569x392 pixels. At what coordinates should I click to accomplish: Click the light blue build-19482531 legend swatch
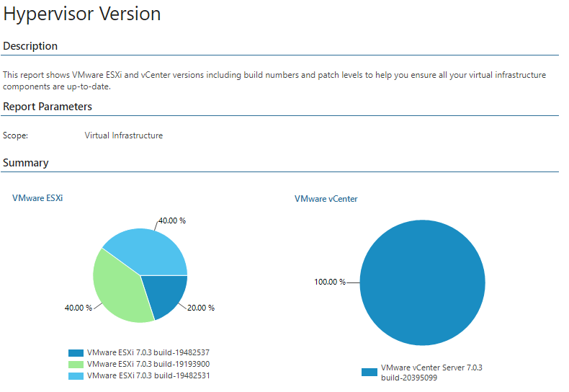76,375
